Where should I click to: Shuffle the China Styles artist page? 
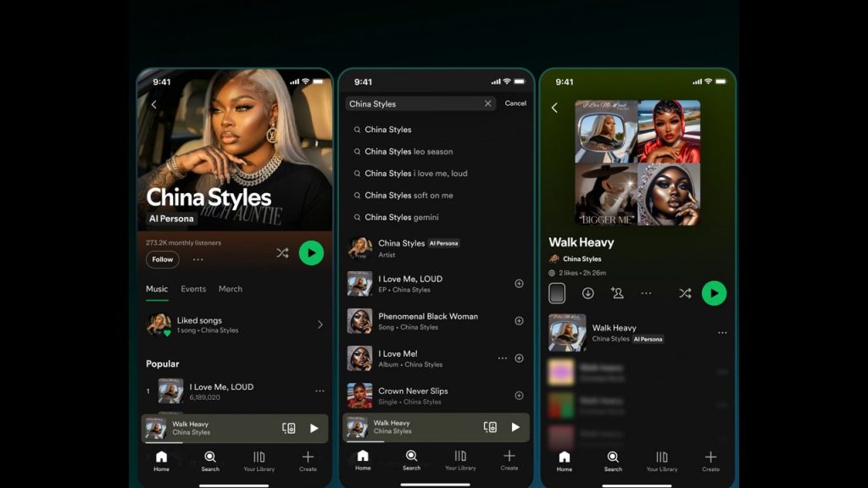click(282, 253)
